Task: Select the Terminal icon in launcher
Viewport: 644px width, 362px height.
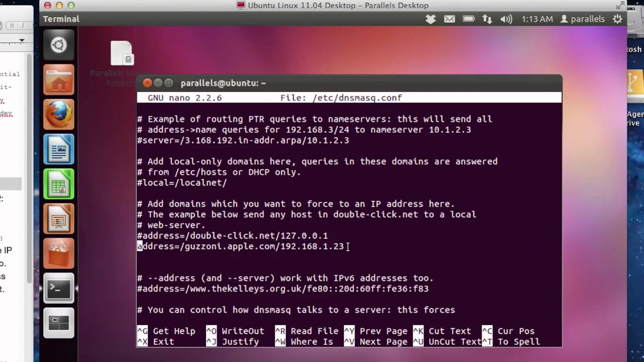Action: (58, 288)
